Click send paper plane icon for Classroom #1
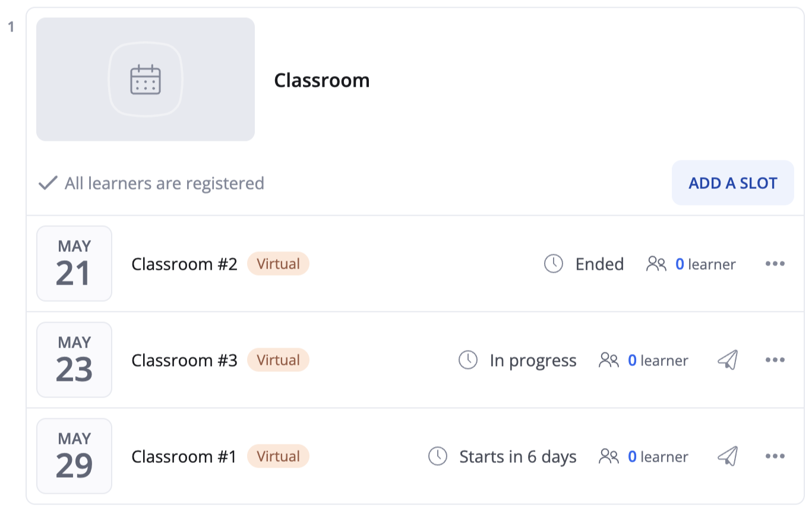The width and height of the screenshot is (812, 511). pyautogui.click(x=728, y=456)
